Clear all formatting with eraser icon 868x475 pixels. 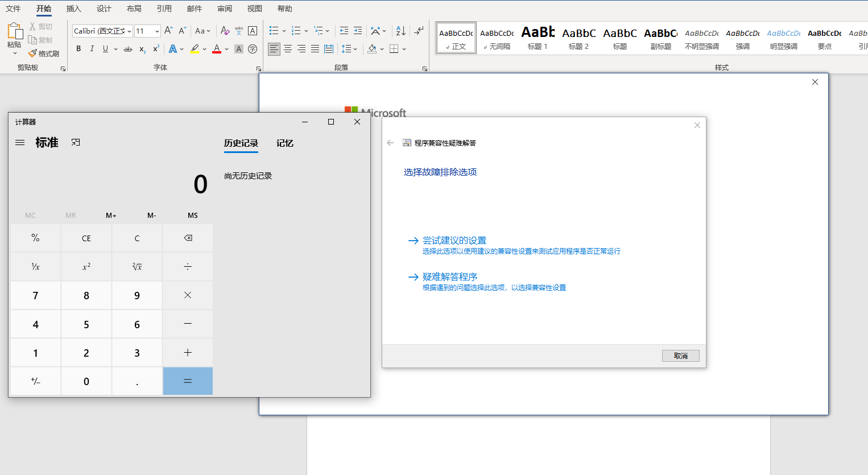[225, 31]
